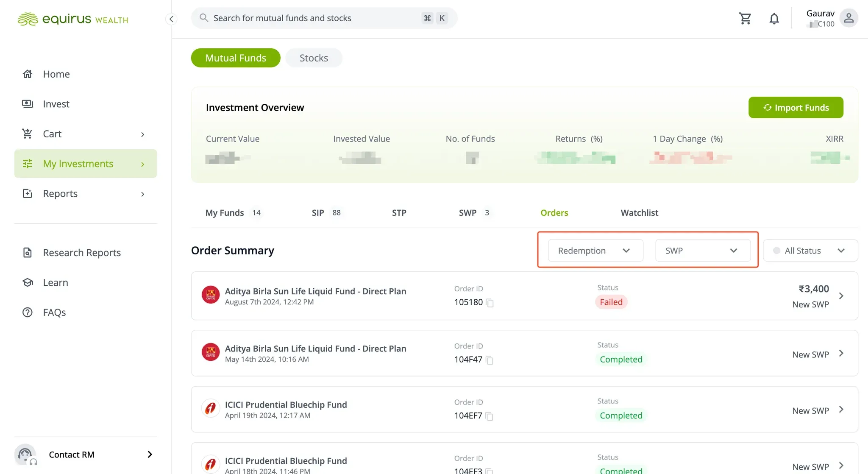Viewport: 868px width, 474px height.
Task: Open FAQs from the sidebar
Action: (54, 312)
